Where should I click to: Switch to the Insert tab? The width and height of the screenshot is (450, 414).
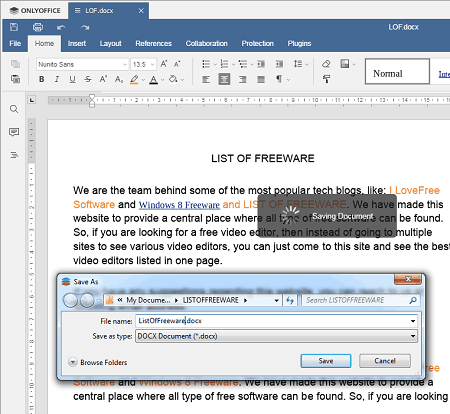click(x=77, y=44)
